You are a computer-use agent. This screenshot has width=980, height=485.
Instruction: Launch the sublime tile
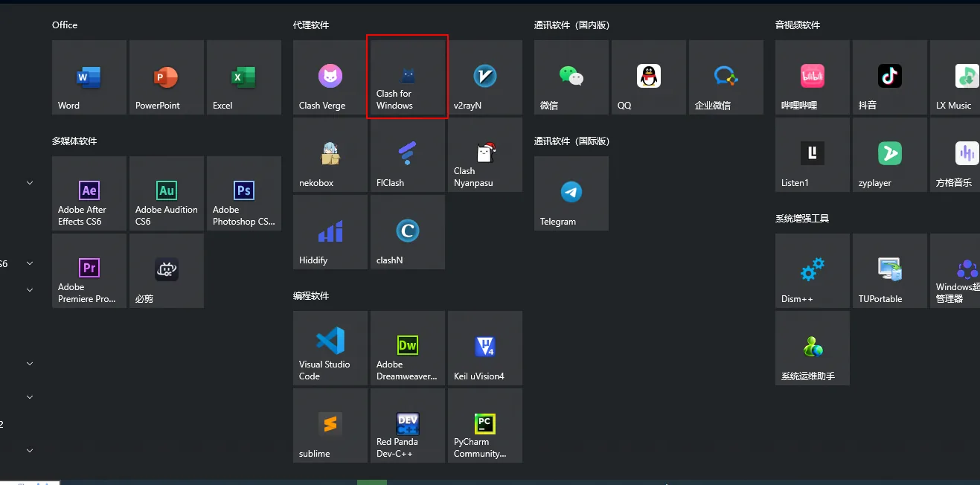tap(330, 425)
